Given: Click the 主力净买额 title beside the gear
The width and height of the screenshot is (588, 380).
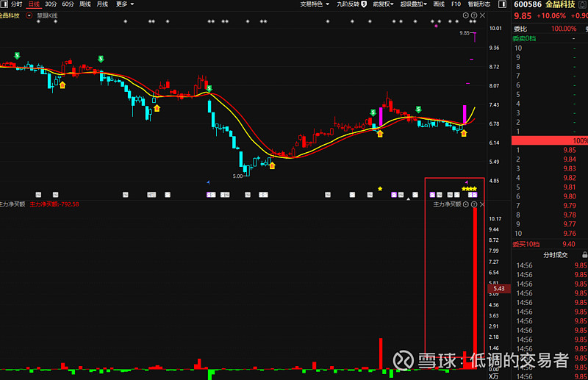Looking at the screenshot, I should [447, 204].
